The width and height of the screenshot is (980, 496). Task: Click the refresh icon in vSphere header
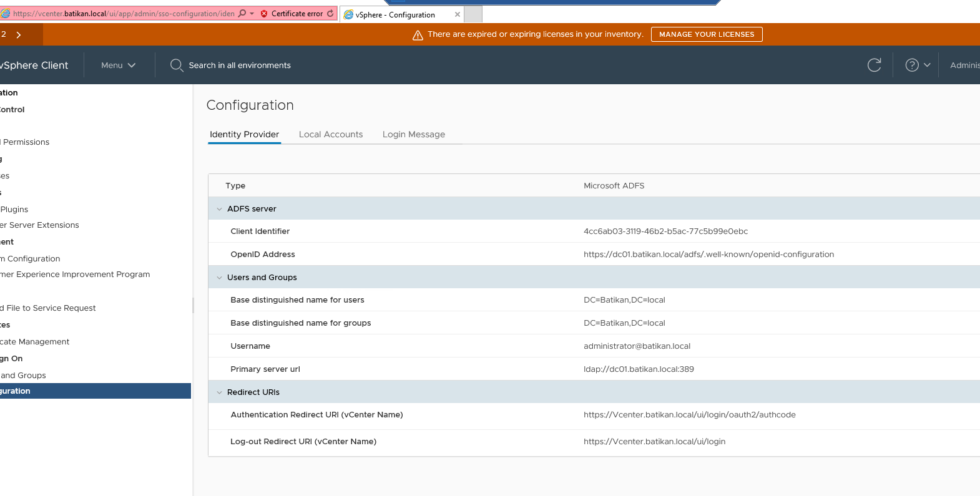click(875, 65)
